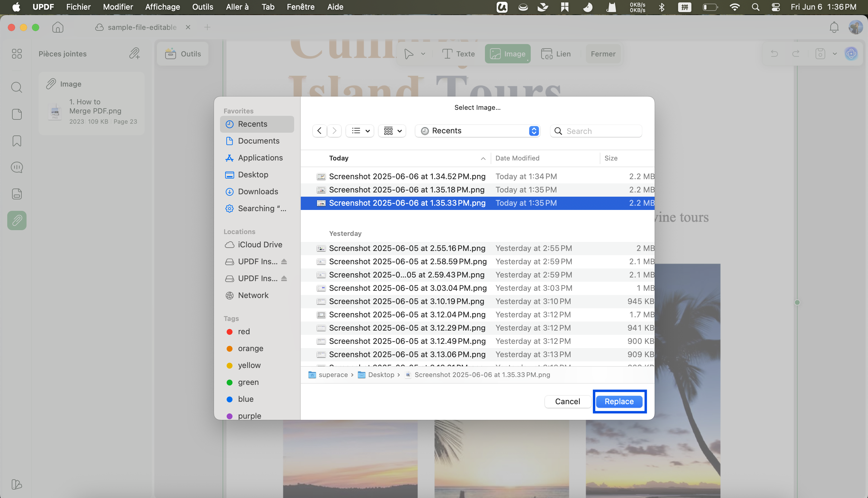Open the search panel in UPDF sidebar

pos(17,87)
